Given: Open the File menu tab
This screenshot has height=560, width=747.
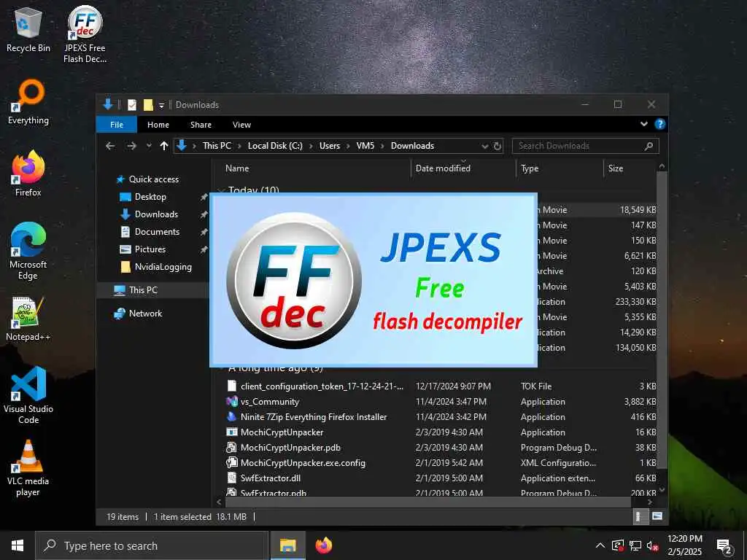Looking at the screenshot, I should coord(117,125).
